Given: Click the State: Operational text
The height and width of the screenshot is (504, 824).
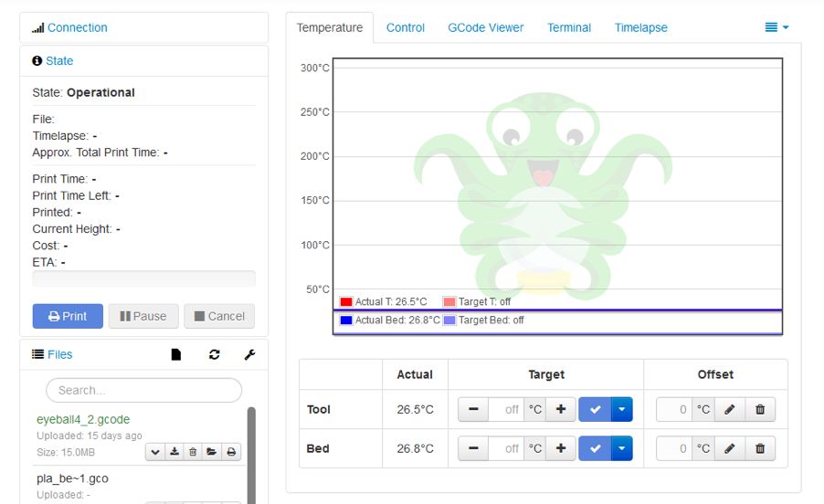Looking at the screenshot, I should pos(83,93).
